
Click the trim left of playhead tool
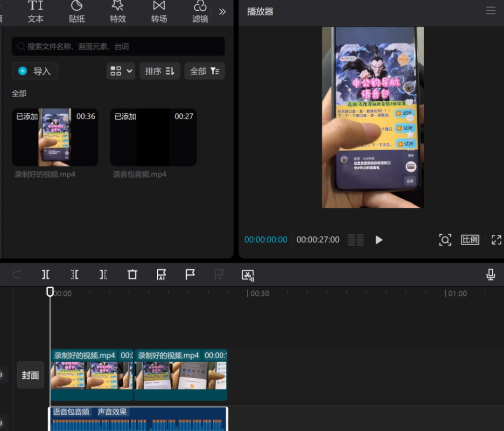(75, 275)
